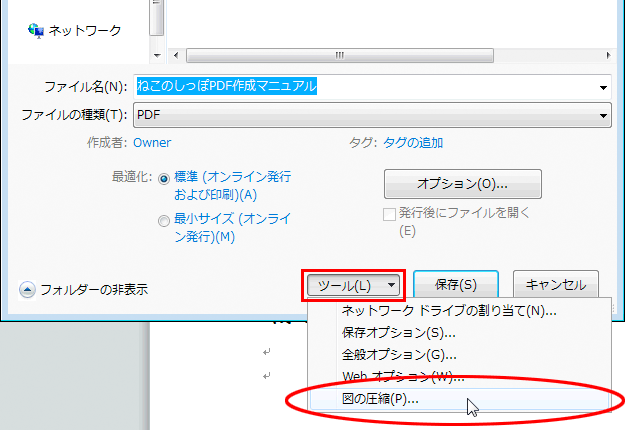Click the sidebar scroll down arrow
The height and width of the screenshot is (430, 625).
[x=157, y=55]
